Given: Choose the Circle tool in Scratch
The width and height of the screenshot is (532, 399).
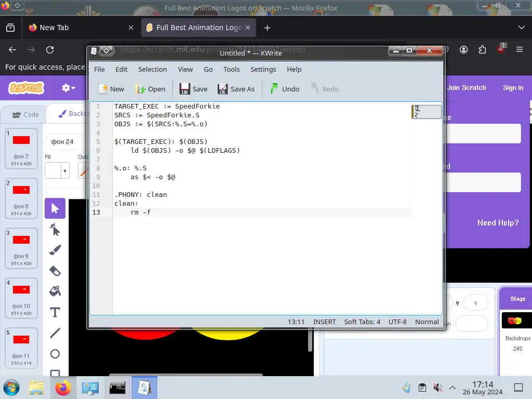Looking at the screenshot, I should pyautogui.click(x=55, y=354).
